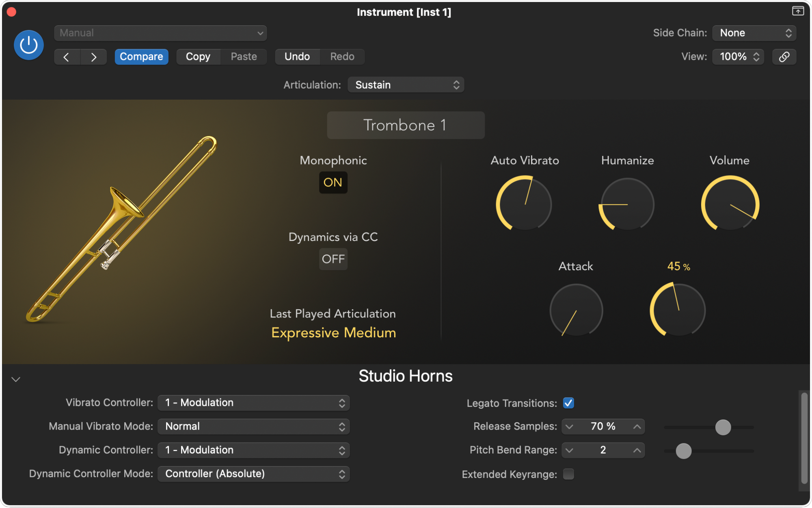Toggle the Compare button
The height and width of the screenshot is (508, 812).
tap(141, 57)
